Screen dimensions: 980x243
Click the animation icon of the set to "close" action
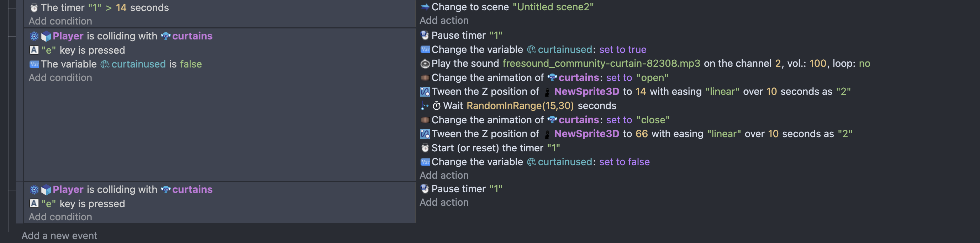click(x=425, y=120)
